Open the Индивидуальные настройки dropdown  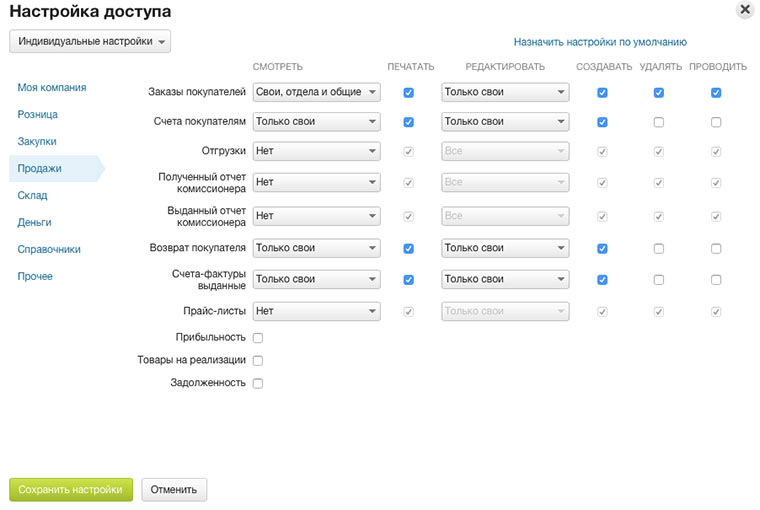(x=90, y=42)
